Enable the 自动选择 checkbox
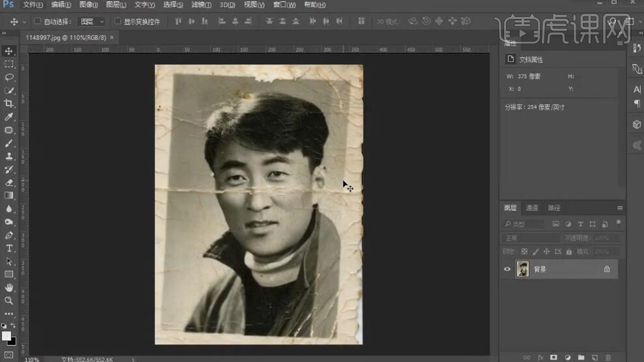Image resolution: width=644 pixels, height=362 pixels. 37,21
